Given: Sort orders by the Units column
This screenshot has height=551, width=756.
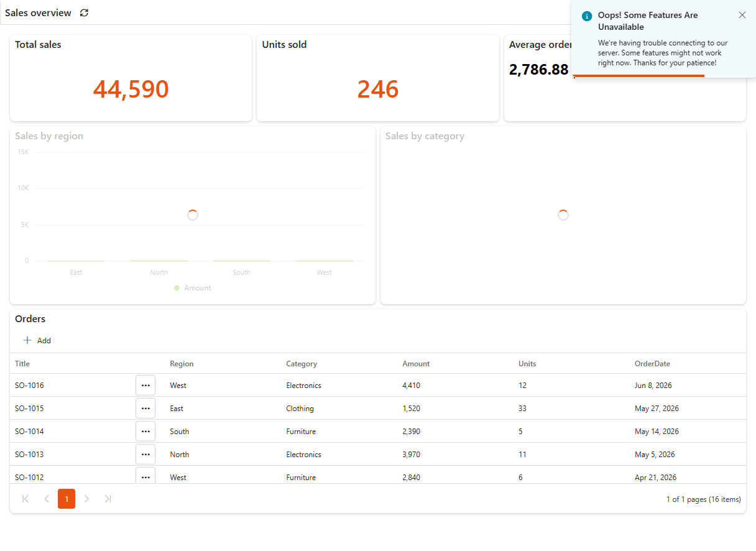Looking at the screenshot, I should click(527, 364).
